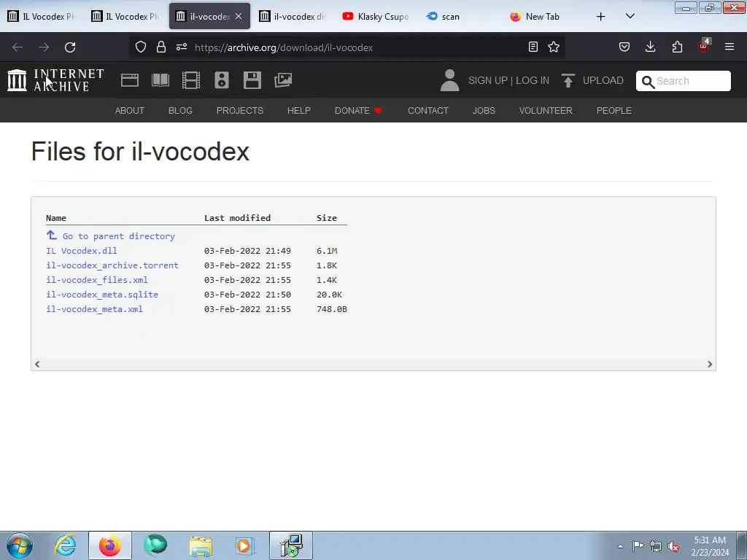Open the Web (Wayback Machine) icon
Screen dimensions: 747x560
point(130,80)
